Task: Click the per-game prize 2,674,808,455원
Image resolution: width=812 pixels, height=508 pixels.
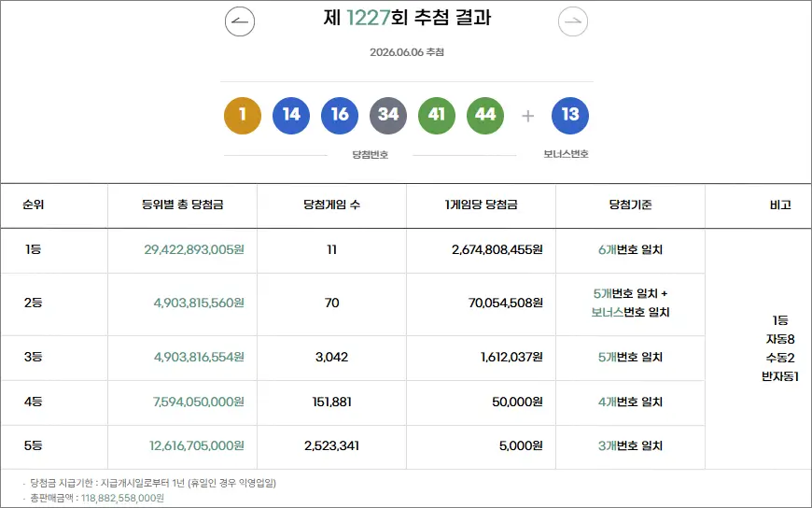Action: pyautogui.click(x=497, y=250)
